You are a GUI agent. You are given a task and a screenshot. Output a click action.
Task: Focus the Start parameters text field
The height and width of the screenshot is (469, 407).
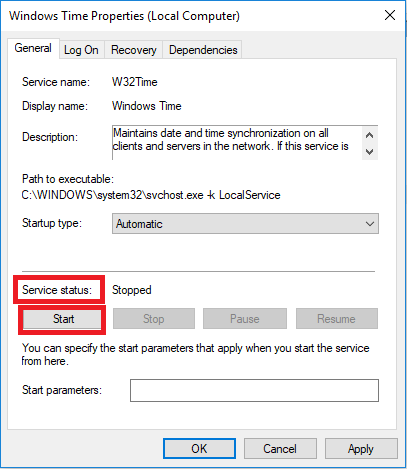coord(254,390)
